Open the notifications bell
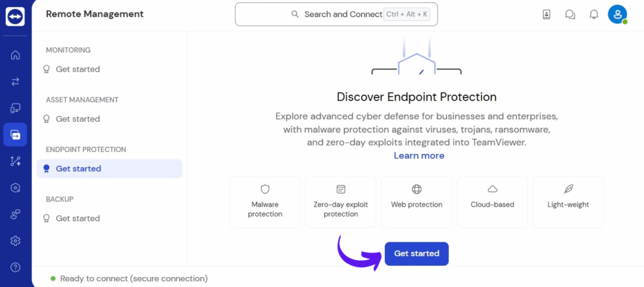The height and width of the screenshot is (287, 644). [x=594, y=15]
